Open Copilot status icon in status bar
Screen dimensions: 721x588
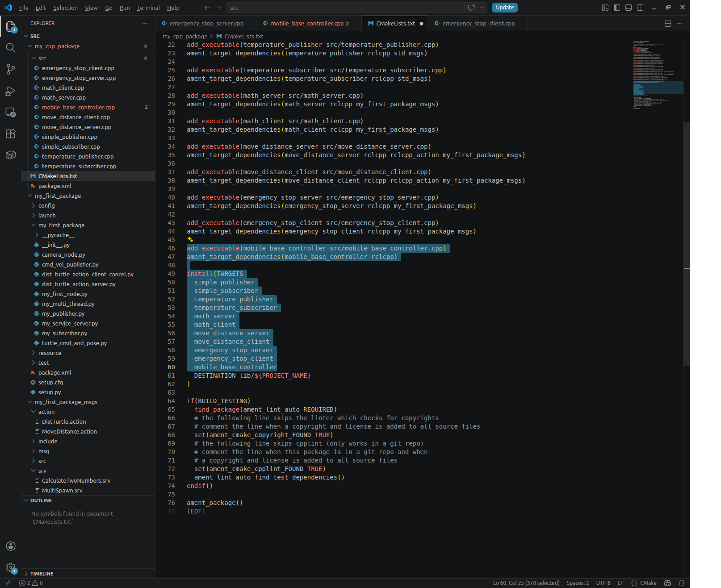coord(667,583)
